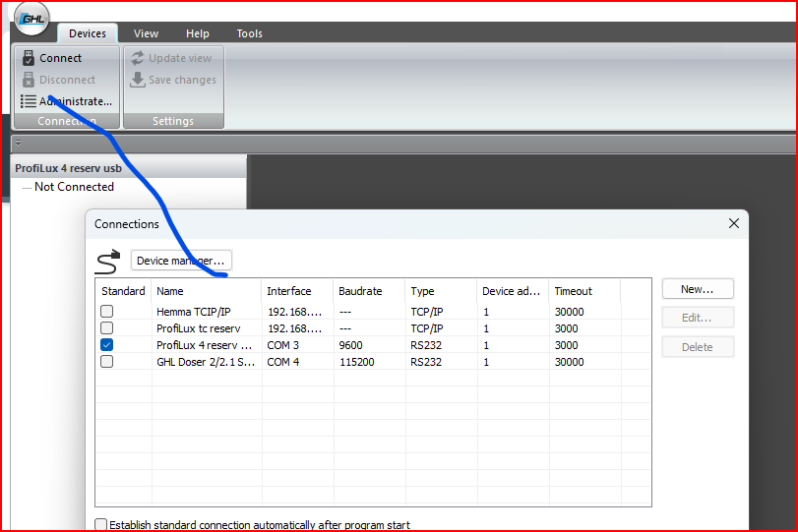
Task: Click the Name column header
Action: pos(207,291)
